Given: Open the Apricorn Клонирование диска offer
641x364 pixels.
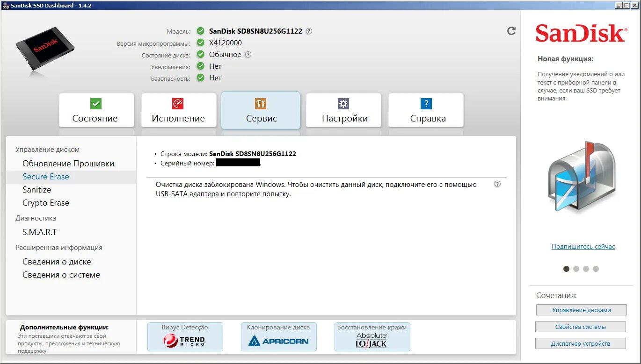Looking at the screenshot, I should [x=278, y=337].
